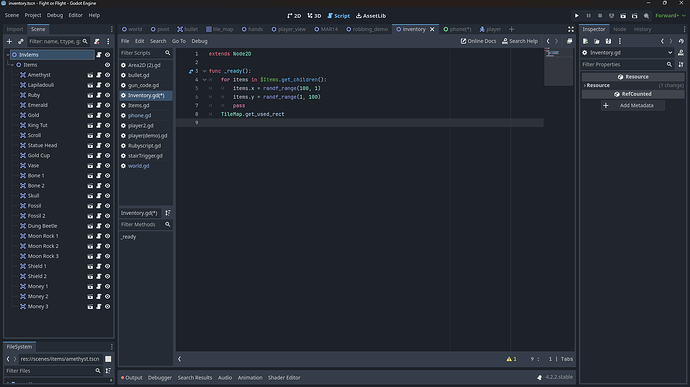Expand the Resource section in Inspector
The height and width of the screenshot is (387, 690).
pos(598,85)
